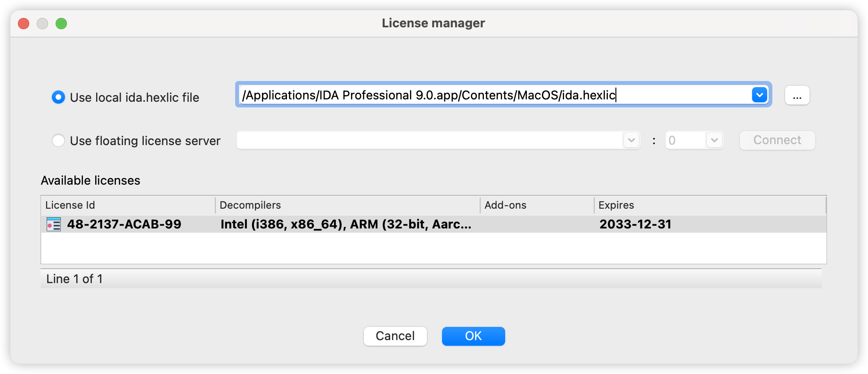Click the '...' browse file button
Screen dimensions: 868x374
(797, 96)
